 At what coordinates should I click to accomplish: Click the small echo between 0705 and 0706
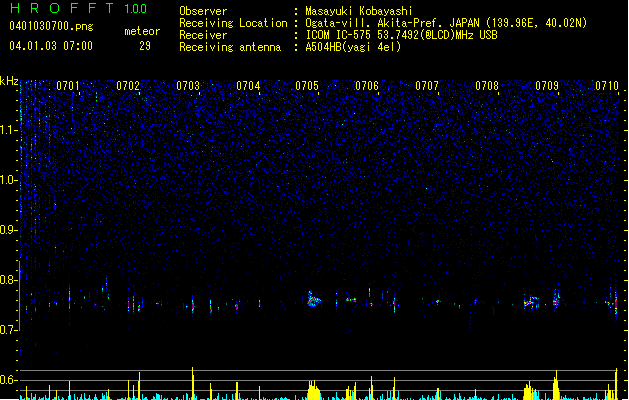point(351,299)
